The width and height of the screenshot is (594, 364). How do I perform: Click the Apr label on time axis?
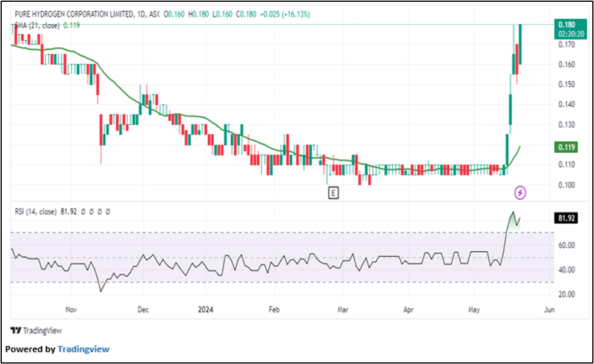[408, 309]
